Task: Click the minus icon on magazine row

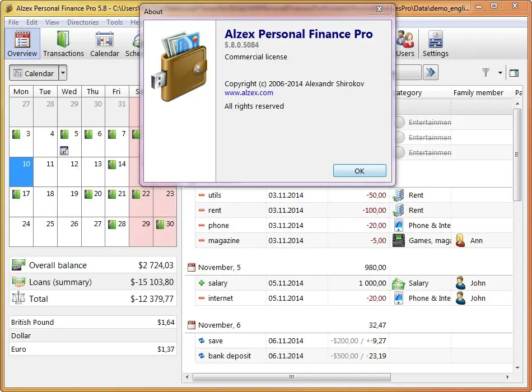Action: (x=202, y=240)
